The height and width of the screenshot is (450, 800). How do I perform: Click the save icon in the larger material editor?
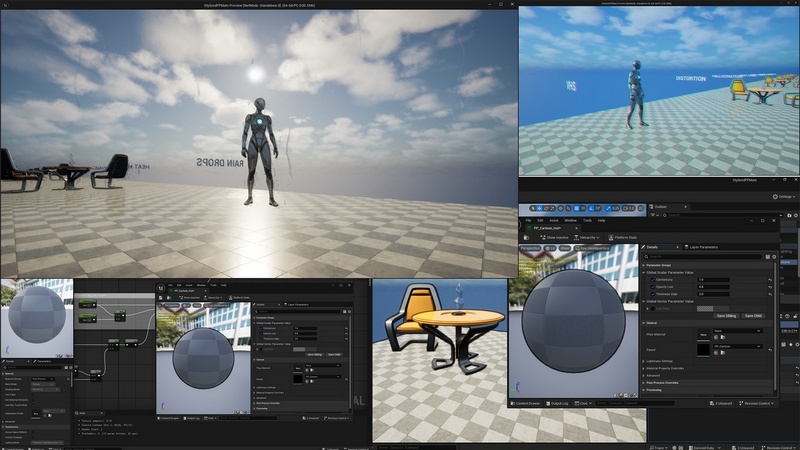pyautogui.click(x=528, y=237)
